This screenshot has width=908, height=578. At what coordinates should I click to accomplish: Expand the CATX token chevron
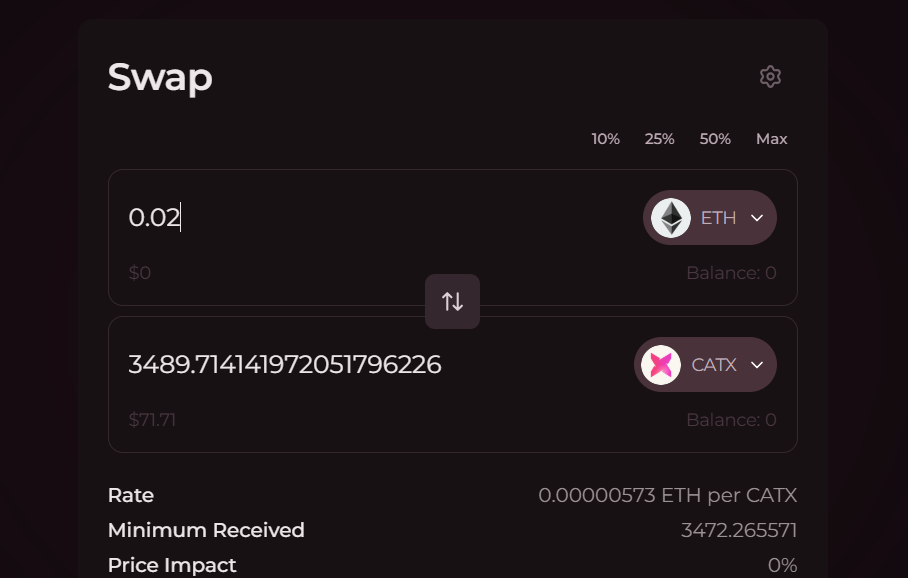point(757,365)
